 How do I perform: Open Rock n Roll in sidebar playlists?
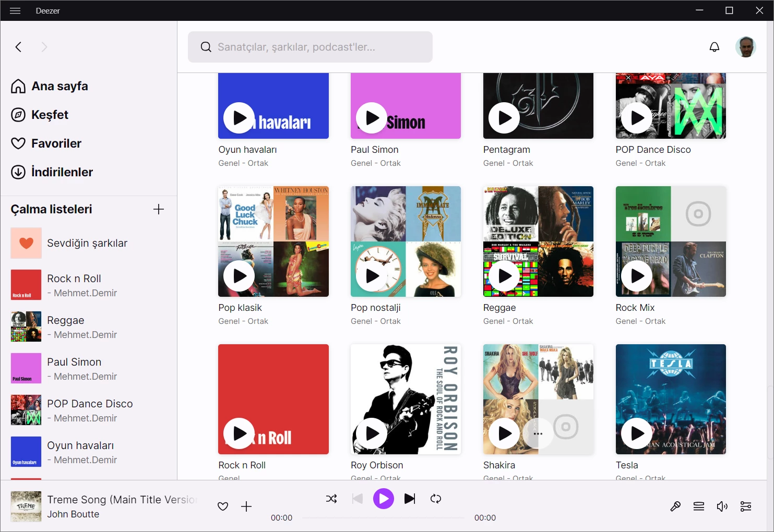tap(89, 285)
